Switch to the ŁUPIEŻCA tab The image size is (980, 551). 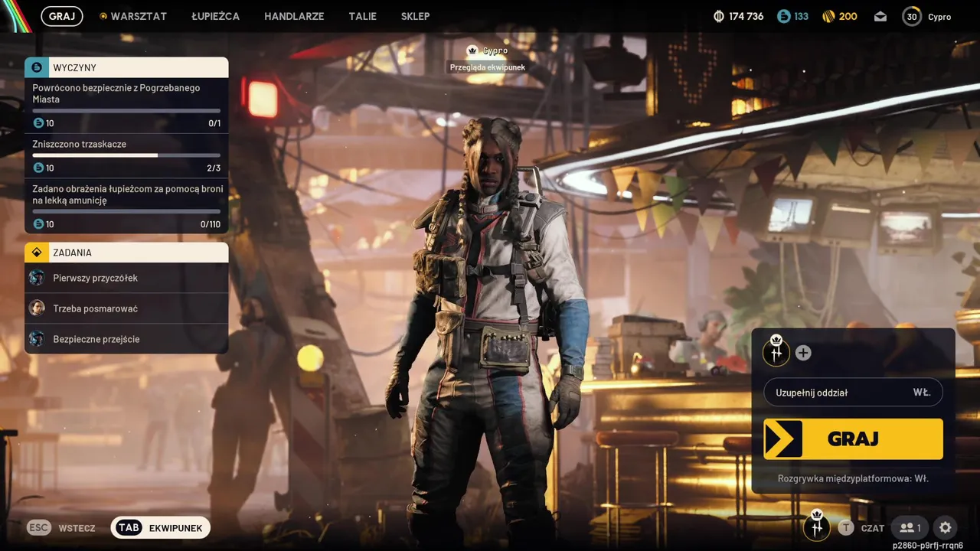[x=215, y=16]
